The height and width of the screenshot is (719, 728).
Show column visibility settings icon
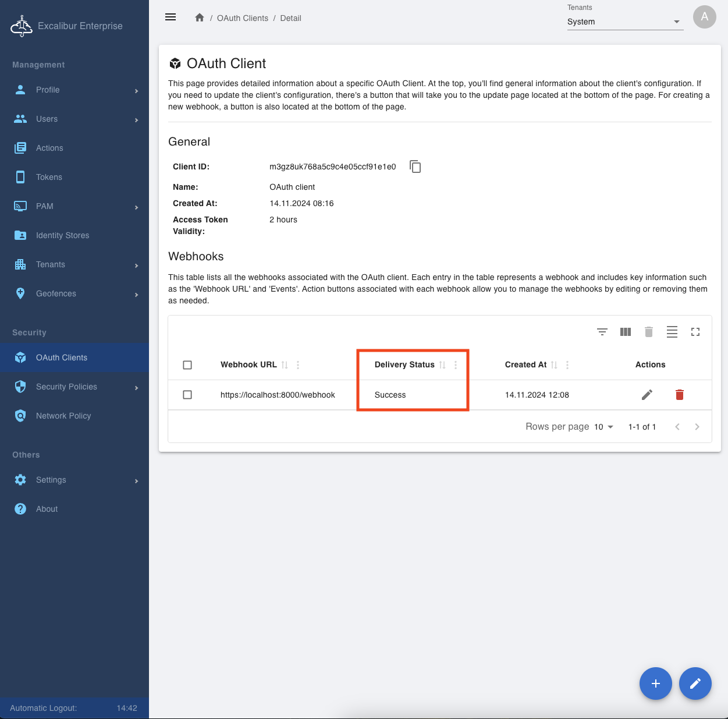pos(626,332)
